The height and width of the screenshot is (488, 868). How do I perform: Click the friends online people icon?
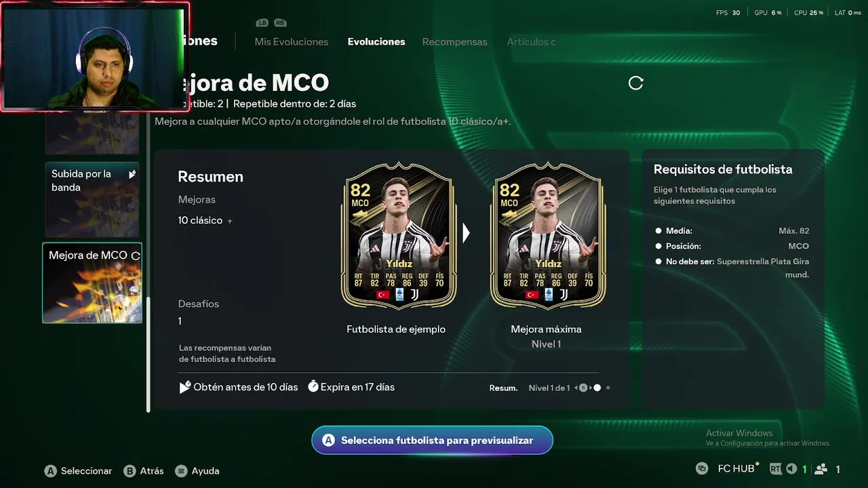821,469
